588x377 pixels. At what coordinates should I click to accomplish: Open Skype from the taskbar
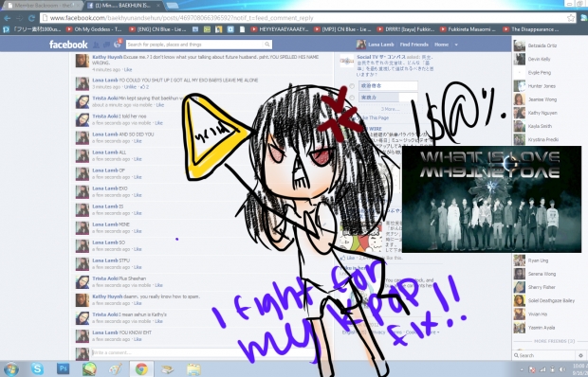click(37, 368)
